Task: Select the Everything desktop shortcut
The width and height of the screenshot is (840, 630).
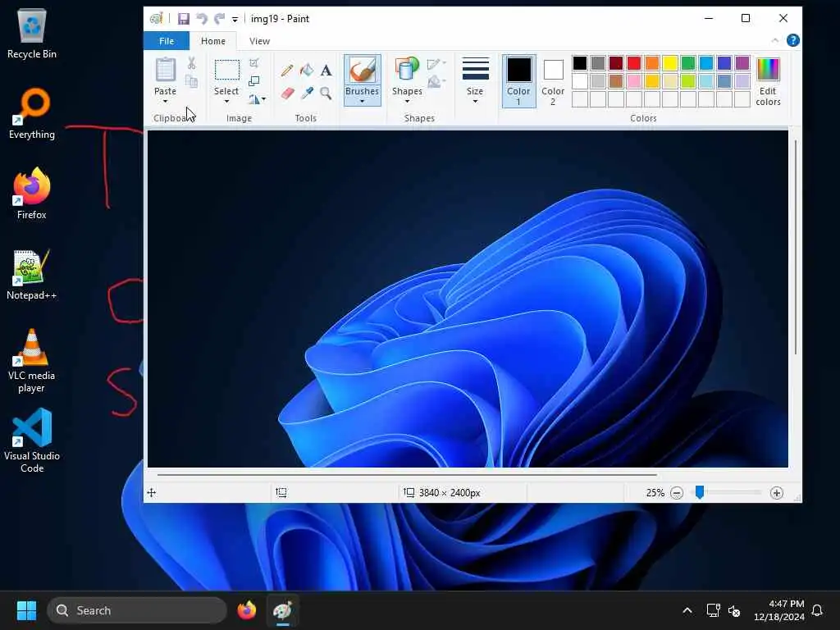Action: coord(32,113)
